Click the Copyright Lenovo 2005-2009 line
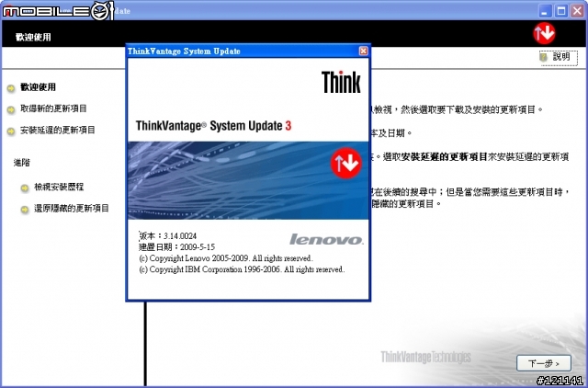588x388 pixels. click(x=226, y=258)
